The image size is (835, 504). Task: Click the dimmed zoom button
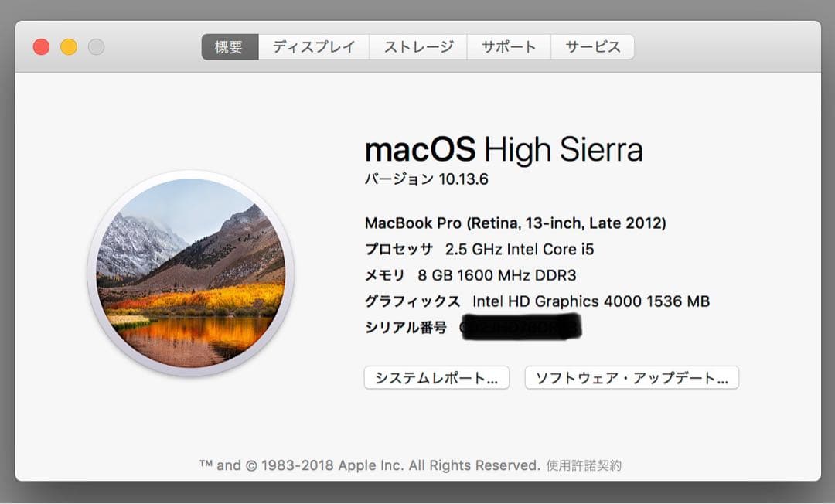pyautogui.click(x=97, y=46)
